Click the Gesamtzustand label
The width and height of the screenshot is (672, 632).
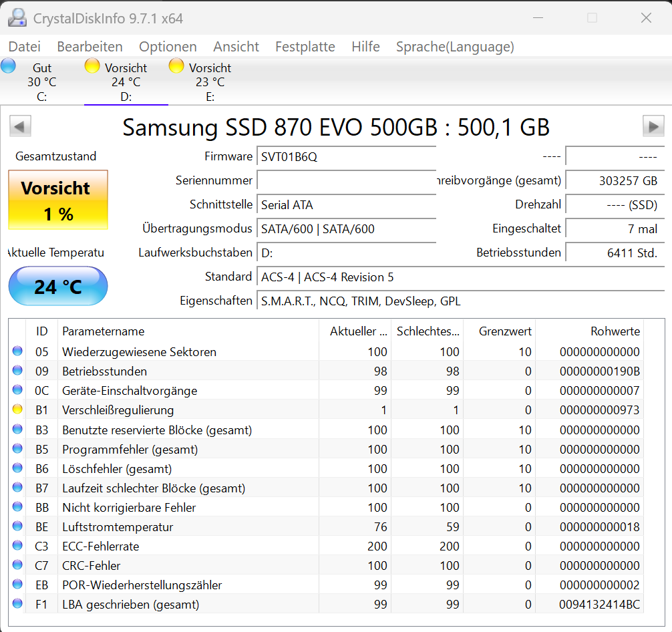click(55, 156)
